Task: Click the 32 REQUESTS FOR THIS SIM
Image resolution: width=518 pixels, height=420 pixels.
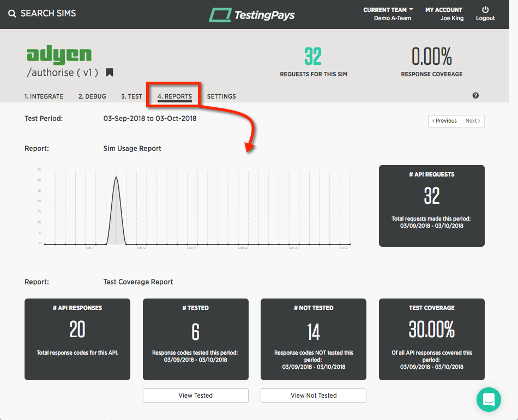Action: coord(313,62)
